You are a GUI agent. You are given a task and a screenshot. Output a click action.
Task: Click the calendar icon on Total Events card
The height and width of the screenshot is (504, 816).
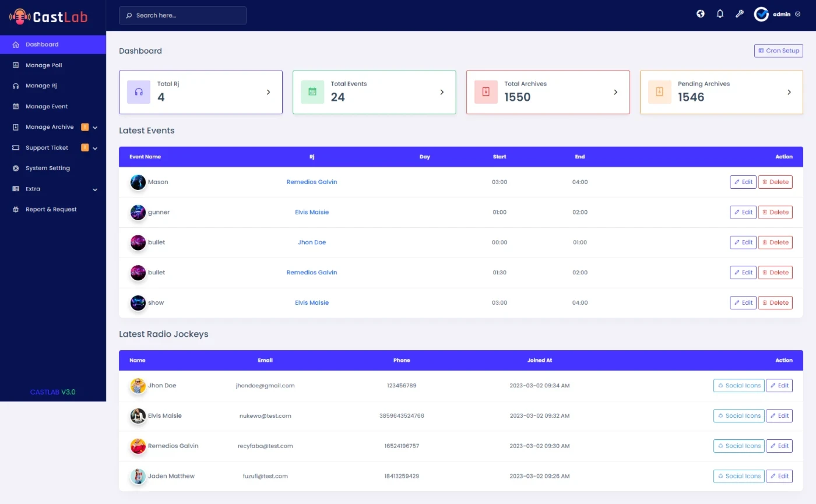coord(312,92)
